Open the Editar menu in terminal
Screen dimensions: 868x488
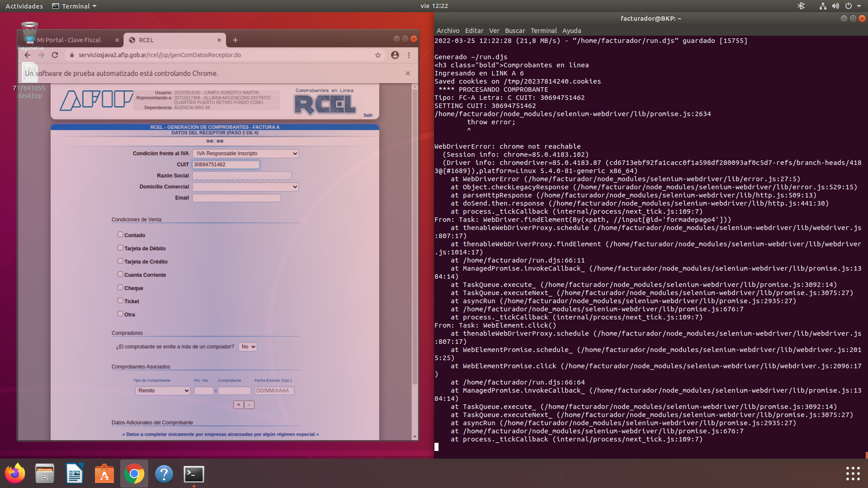(x=474, y=31)
